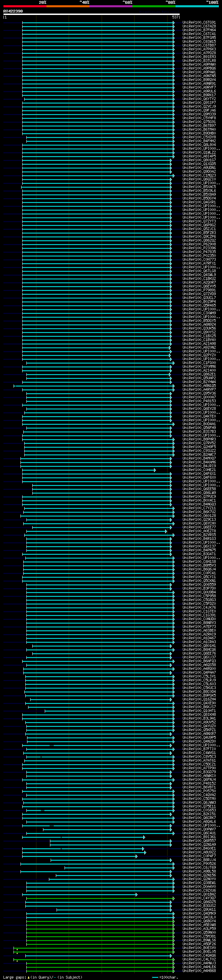Viewport: 222px width, 980px height.
Task: Select the UniRef100_C5M381 label
Action: coord(199,937)
